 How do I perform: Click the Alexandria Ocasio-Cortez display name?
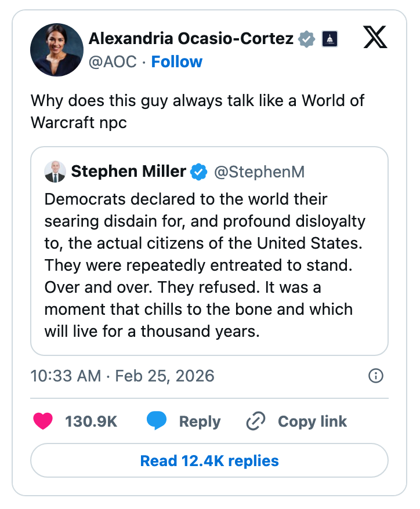[x=191, y=39]
